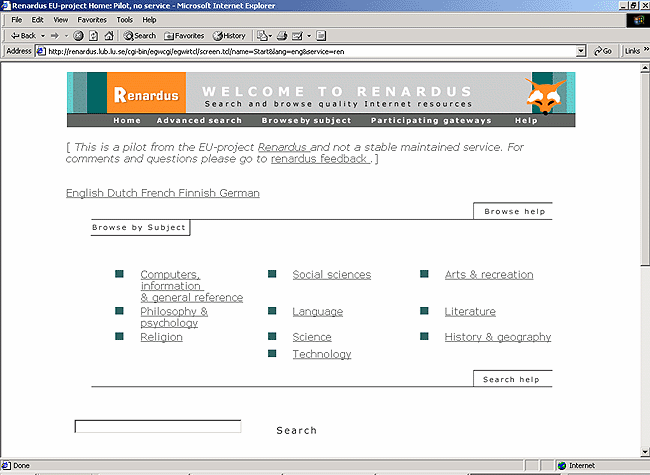Screen dimensions: 650x475
Task: Click the Print icon in toolbar
Action: pyautogui.click(x=282, y=36)
